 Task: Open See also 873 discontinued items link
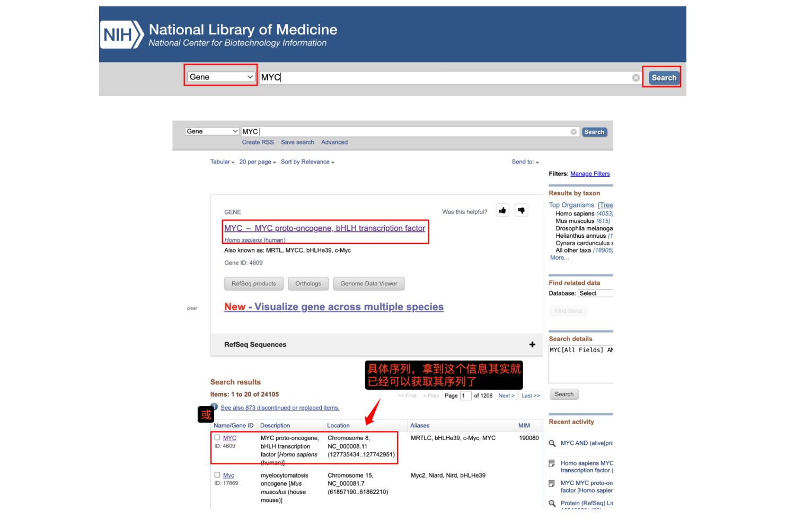(x=280, y=408)
